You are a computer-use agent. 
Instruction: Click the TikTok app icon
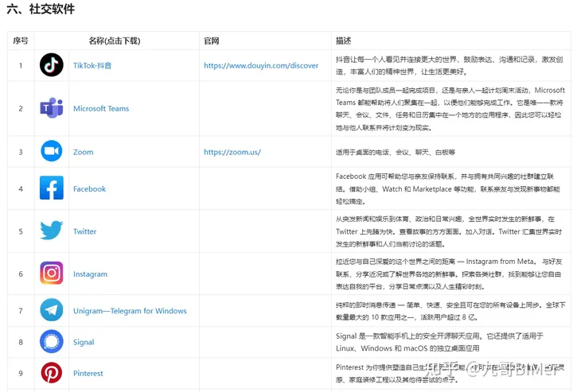coord(51,64)
